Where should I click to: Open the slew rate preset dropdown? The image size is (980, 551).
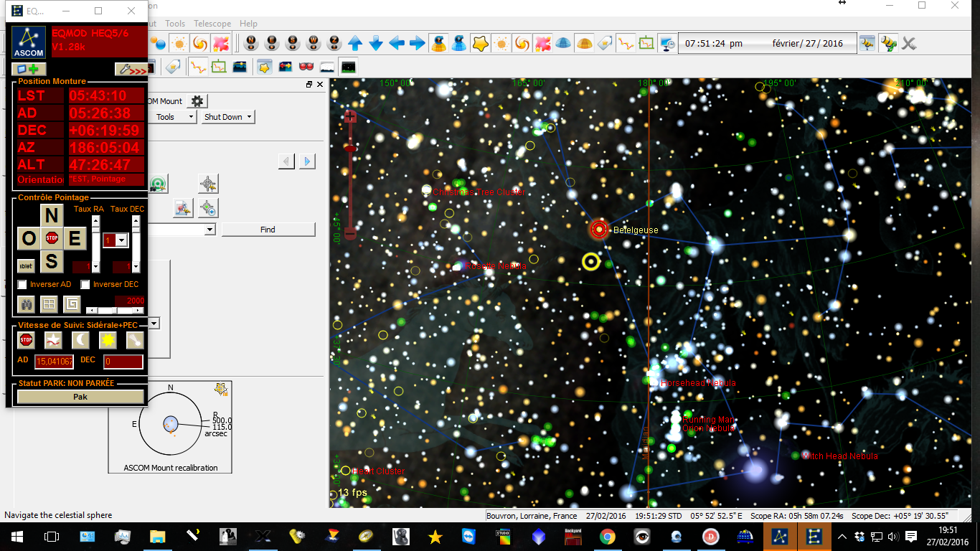tap(121, 240)
